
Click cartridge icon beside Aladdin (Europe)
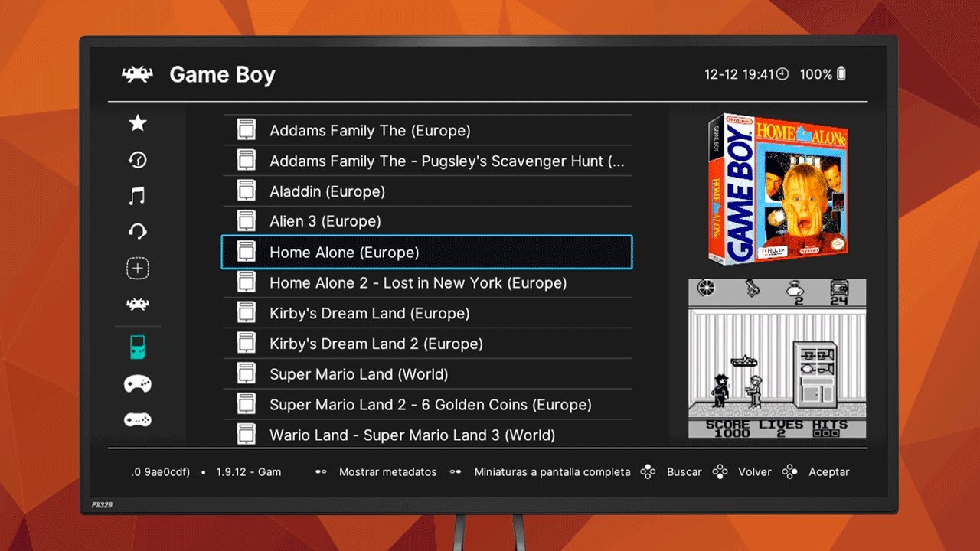coord(246,191)
